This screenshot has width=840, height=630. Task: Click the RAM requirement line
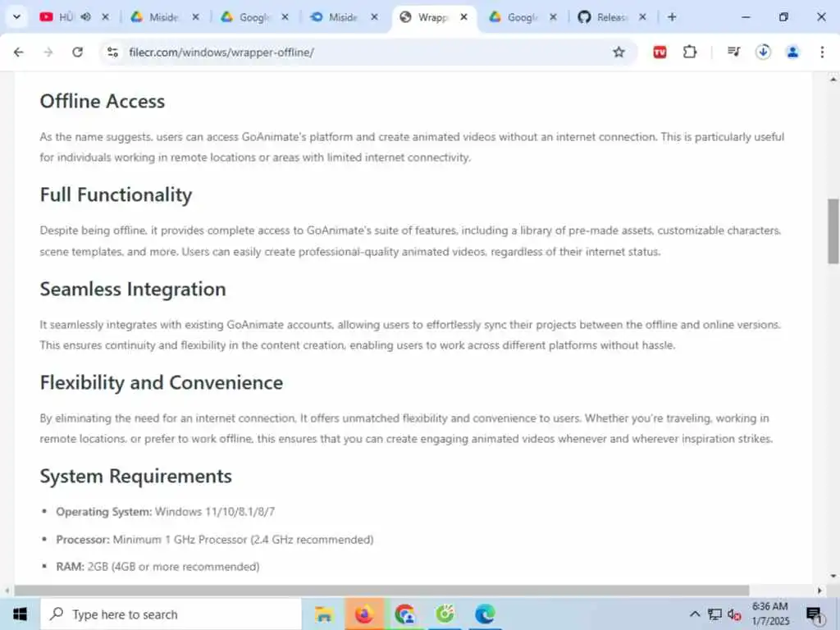pyautogui.click(x=157, y=567)
